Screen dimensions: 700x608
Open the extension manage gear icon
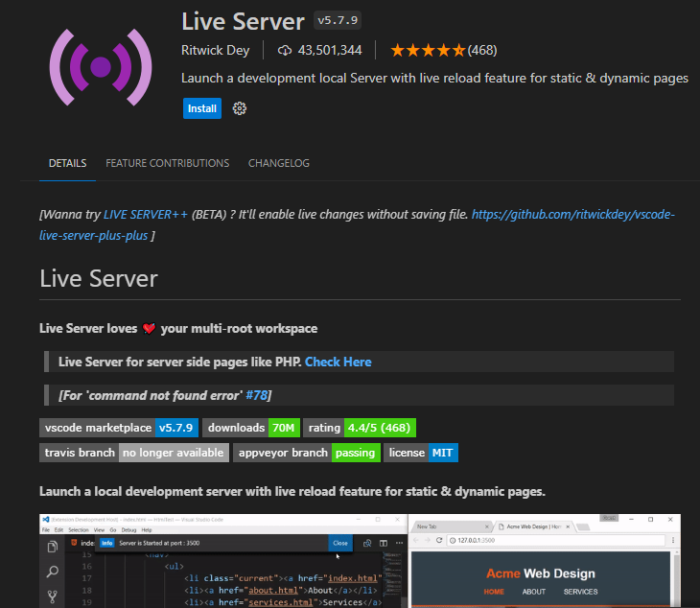click(x=240, y=108)
